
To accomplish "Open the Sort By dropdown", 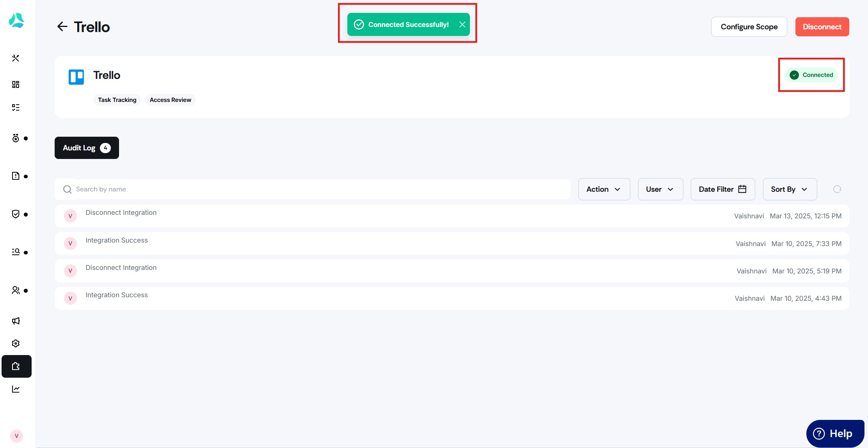I will 790,189.
